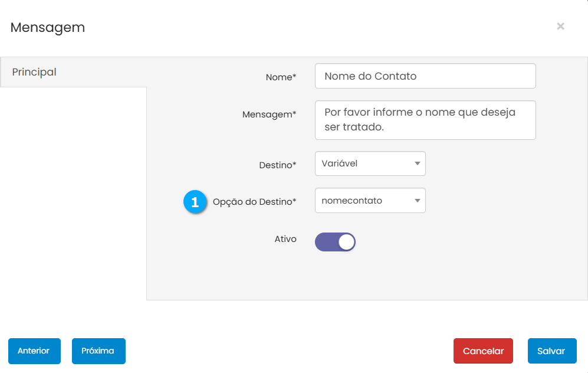Click the blue number 1 badge

point(195,202)
